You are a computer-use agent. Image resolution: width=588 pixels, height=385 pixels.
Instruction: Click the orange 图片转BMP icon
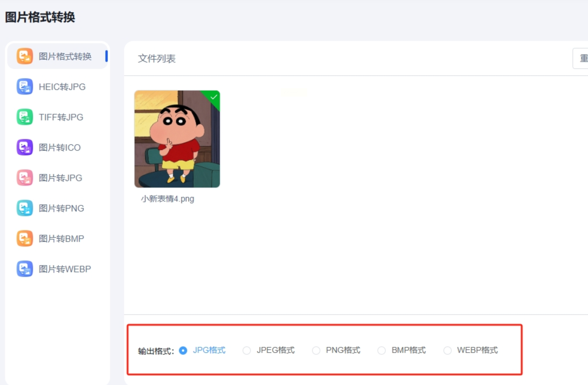(x=25, y=238)
